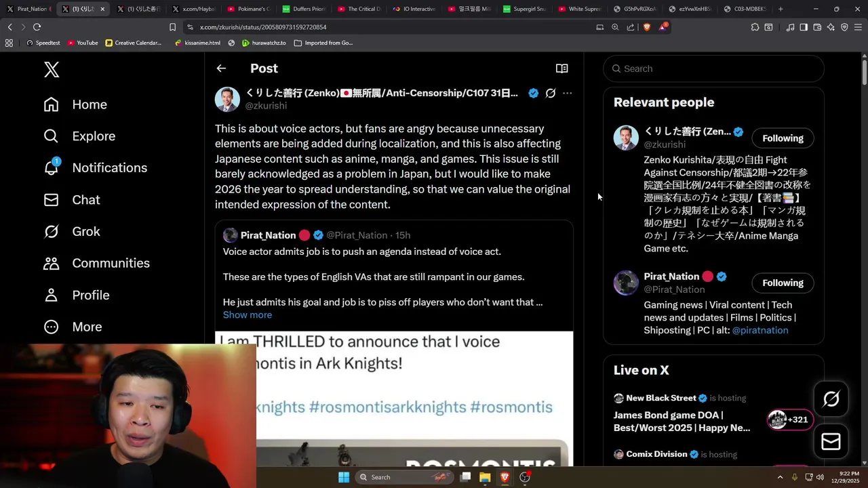Open the floating Grok button
Screen dimensions: 868x488
coord(831,399)
